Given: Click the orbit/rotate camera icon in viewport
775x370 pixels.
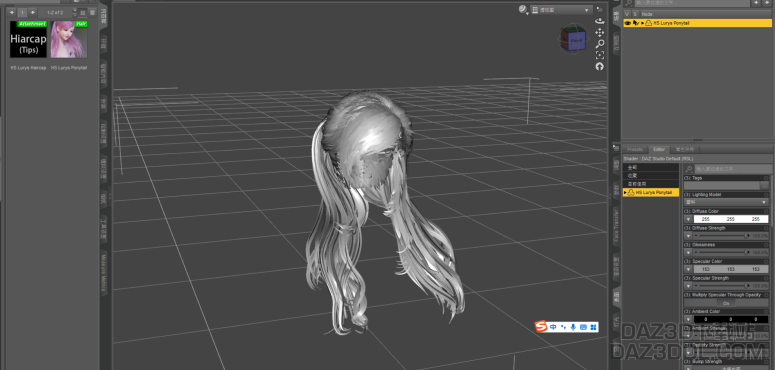Looking at the screenshot, I should click(600, 21).
